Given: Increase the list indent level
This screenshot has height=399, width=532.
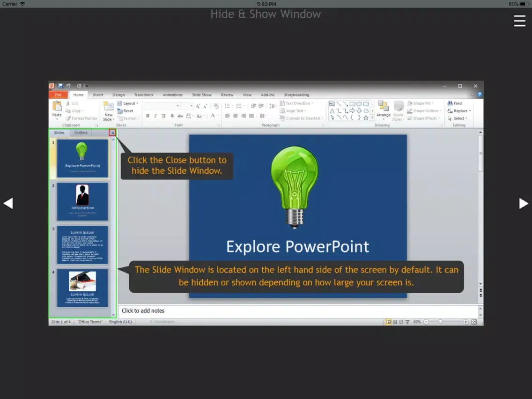Looking at the screenshot, I should pos(261,106).
